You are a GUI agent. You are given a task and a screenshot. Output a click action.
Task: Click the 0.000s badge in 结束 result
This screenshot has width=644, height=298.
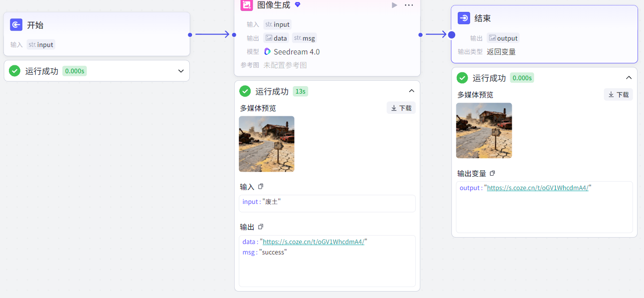[522, 78]
